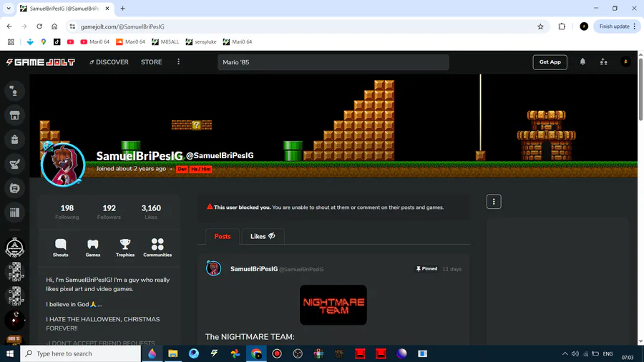Switch to the Likes tab
Viewport: 644px width, 362px height.
tap(263, 236)
